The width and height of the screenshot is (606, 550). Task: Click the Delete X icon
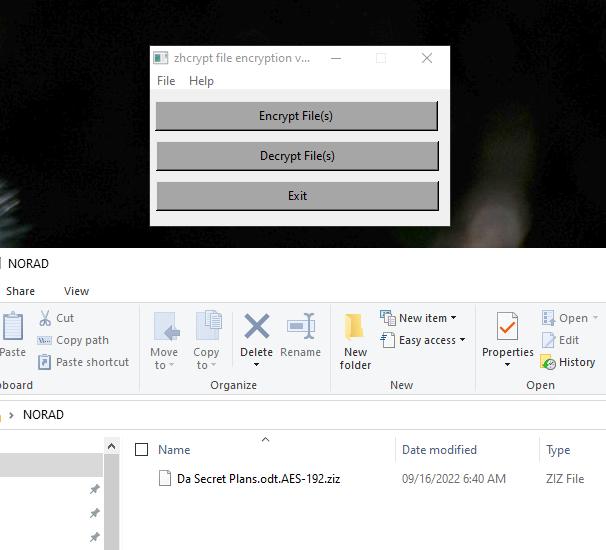click(257, 326)
